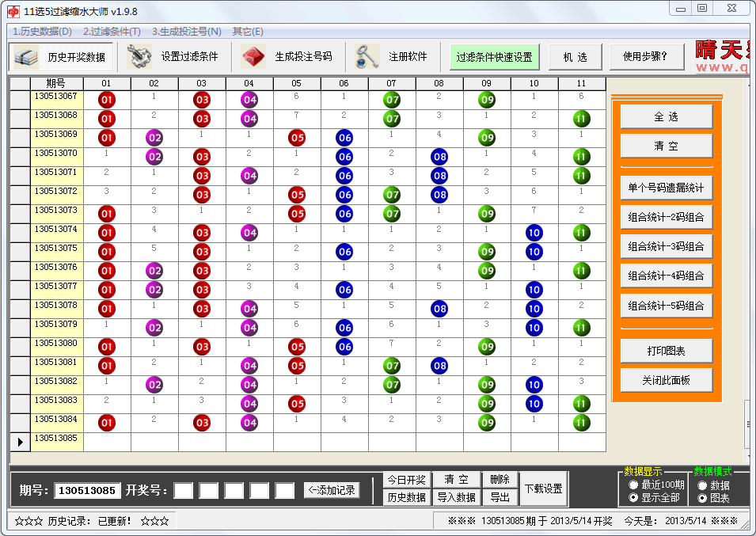Click the 期号 column header
The image size is (756, 536).
point(56,83)
